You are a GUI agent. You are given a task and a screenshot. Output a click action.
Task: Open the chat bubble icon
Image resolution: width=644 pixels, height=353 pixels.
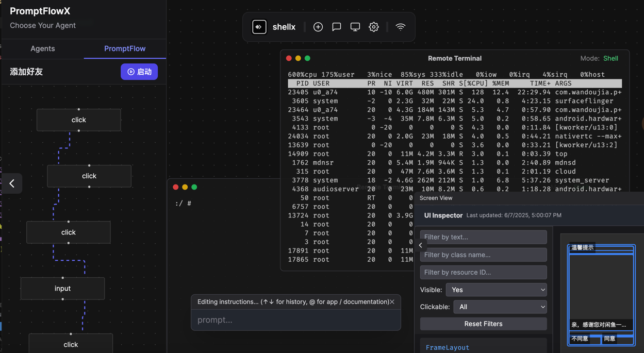336,26
